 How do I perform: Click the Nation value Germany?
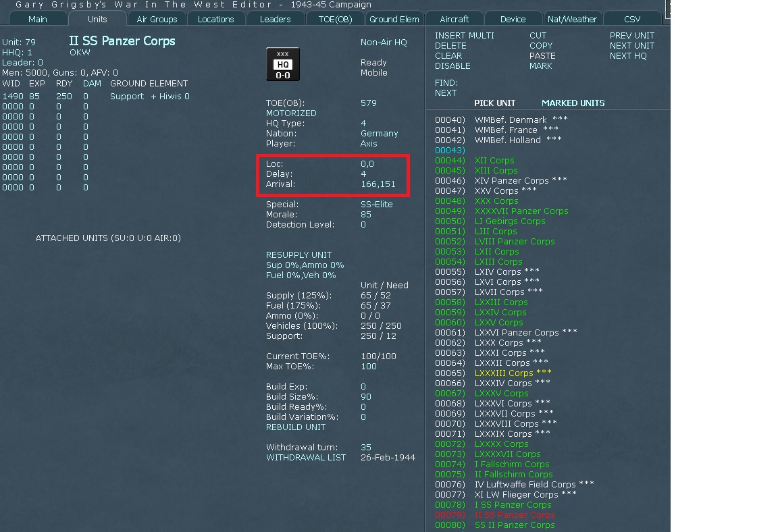tap(379, 134)
